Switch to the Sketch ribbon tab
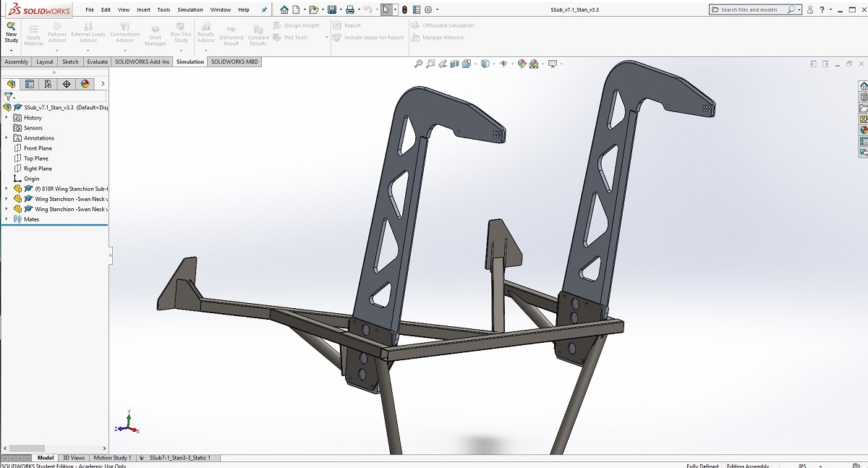Screen dimensions: 868x468 coord(70,62)
